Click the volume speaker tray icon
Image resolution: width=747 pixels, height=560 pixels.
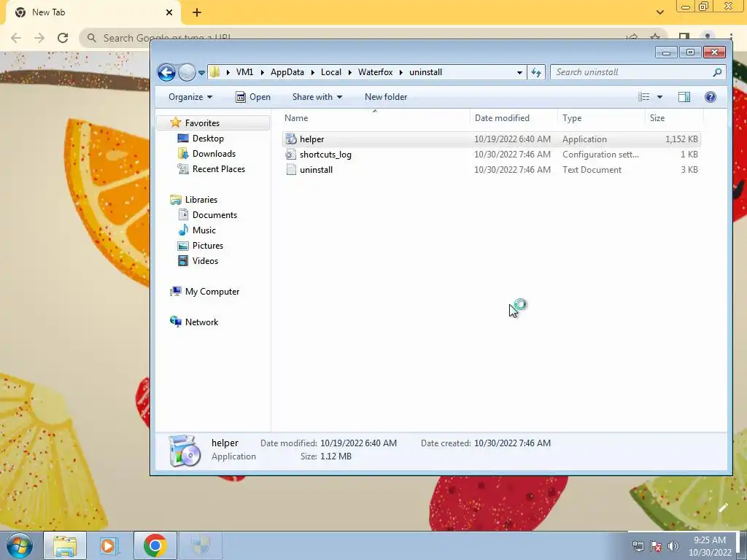coord(673,546)
